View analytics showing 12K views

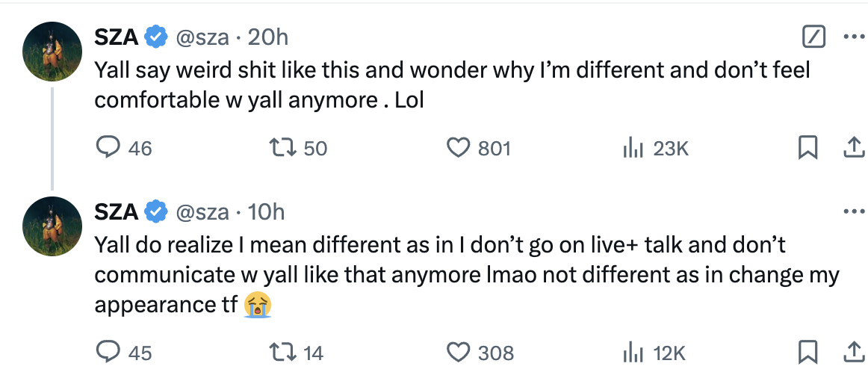click(654, 352)
